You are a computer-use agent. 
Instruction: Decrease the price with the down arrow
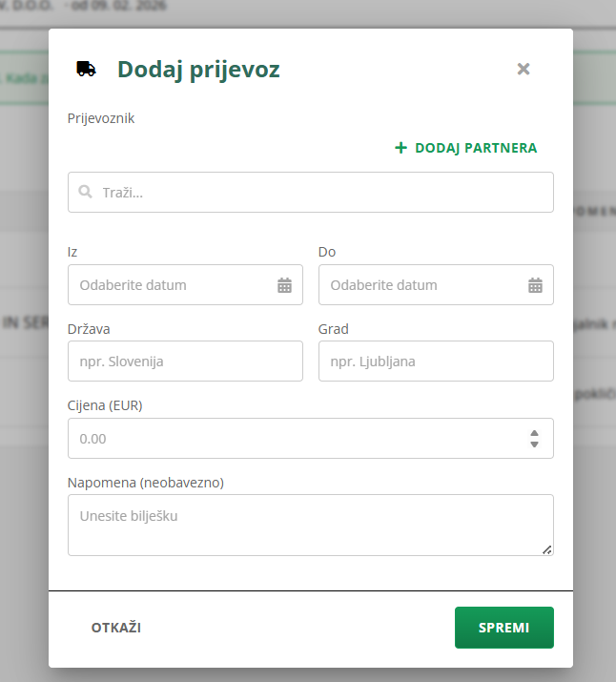coord(534,444)
